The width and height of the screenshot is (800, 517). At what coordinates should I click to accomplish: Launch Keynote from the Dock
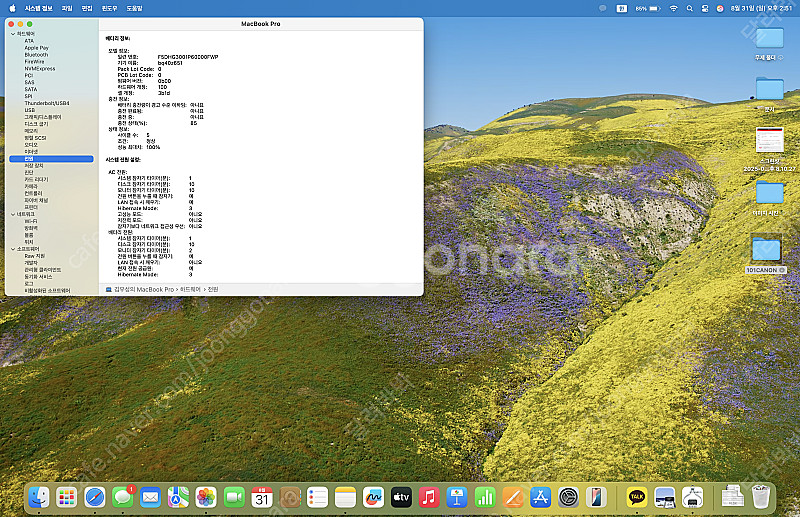tap(457, 497)
